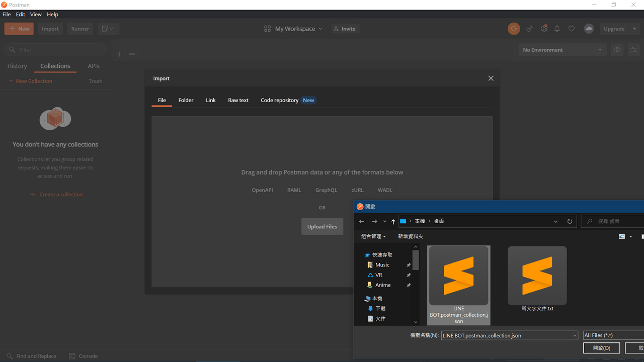Click the Create a collection link
The height and width of the screenshot is (362, 644).
pos(56,194)
